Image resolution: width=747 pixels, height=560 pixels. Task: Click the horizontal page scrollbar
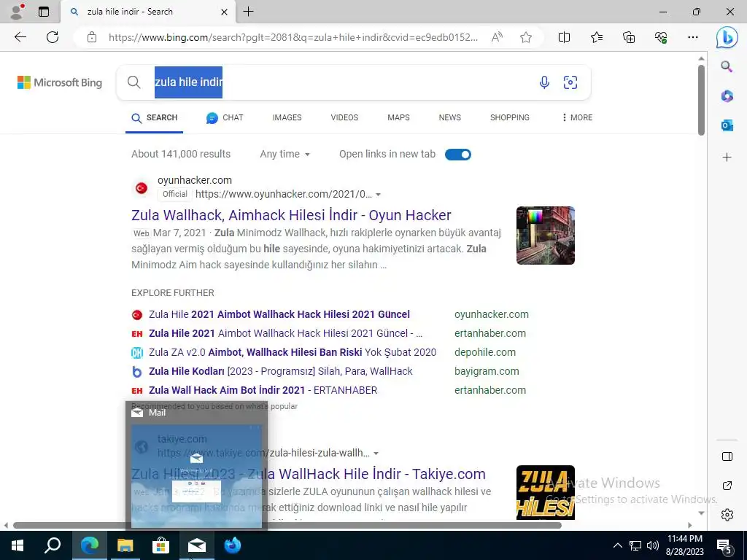[x=287, y=525]
